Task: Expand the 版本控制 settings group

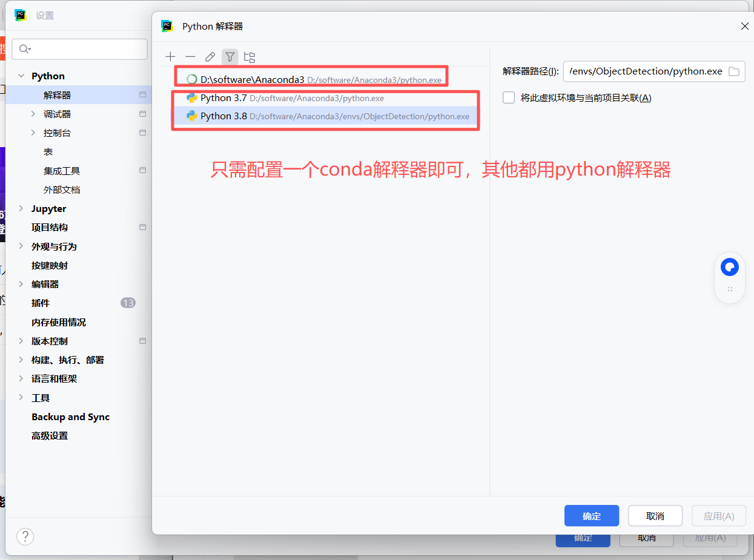Action: (21, 341)
